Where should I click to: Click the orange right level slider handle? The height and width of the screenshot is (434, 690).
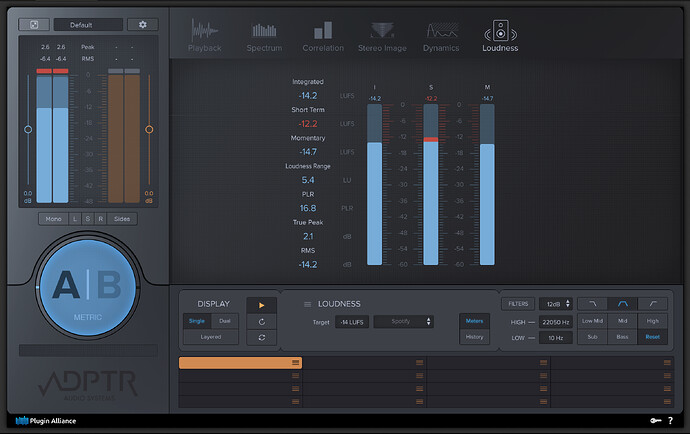[149, 129]
